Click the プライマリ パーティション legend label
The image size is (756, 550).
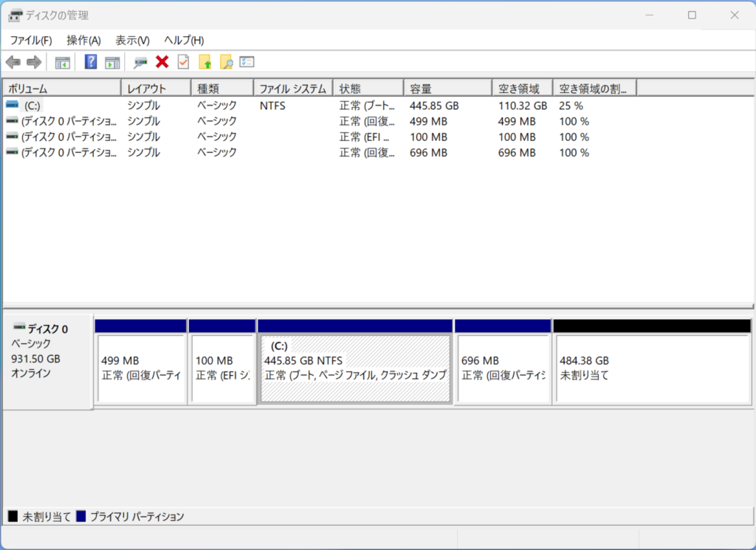coord(137,517)
